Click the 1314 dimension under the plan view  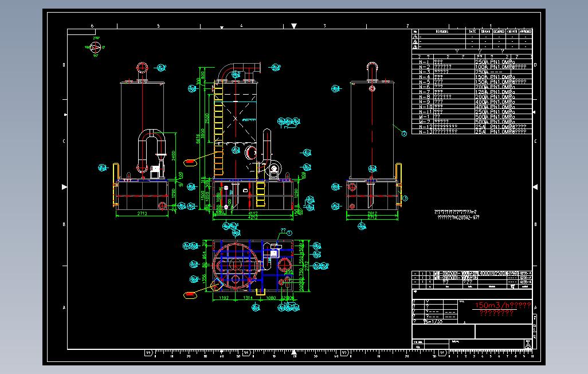(248, 298)
